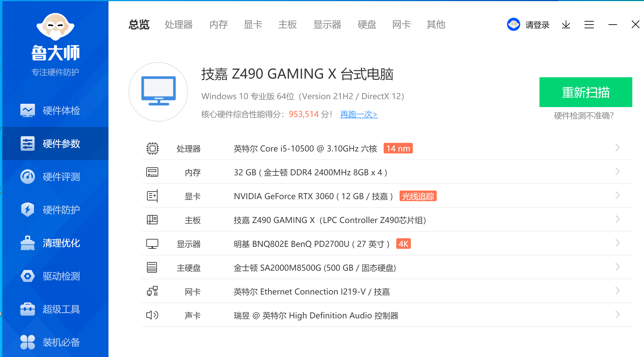The height and width of the screenshot is (357, 644).
Task: Open the 驱动检测 hexagon icon
Action: click(27, 276)
